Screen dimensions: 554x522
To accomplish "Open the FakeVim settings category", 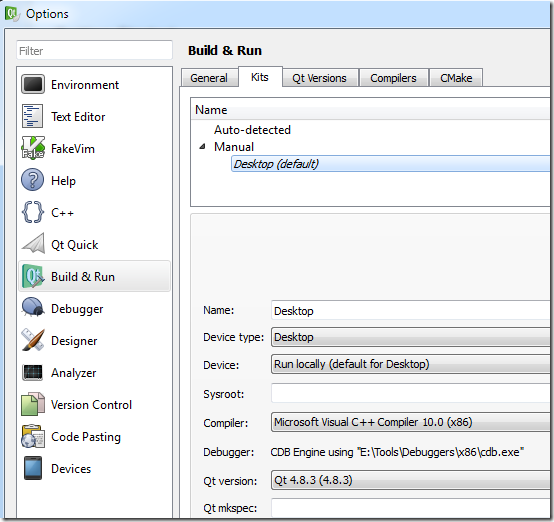I will [94, 148].
